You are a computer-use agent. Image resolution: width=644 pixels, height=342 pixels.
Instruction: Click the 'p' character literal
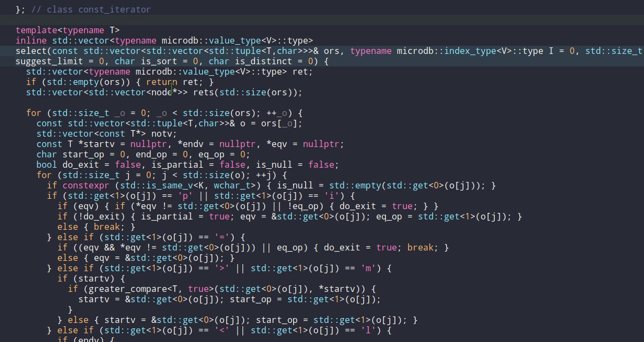tap(185, 196)
